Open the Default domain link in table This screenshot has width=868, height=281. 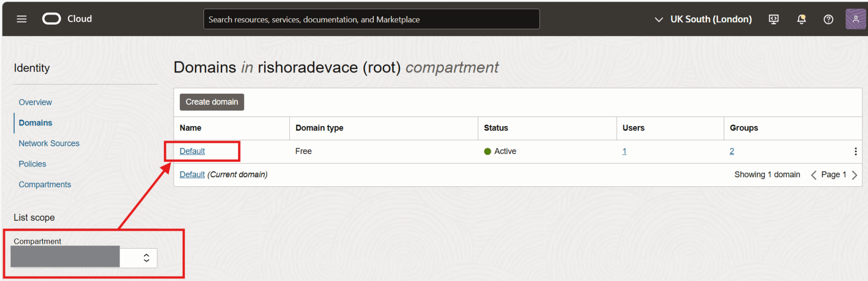pyautogui.click(x=192, y=151)
